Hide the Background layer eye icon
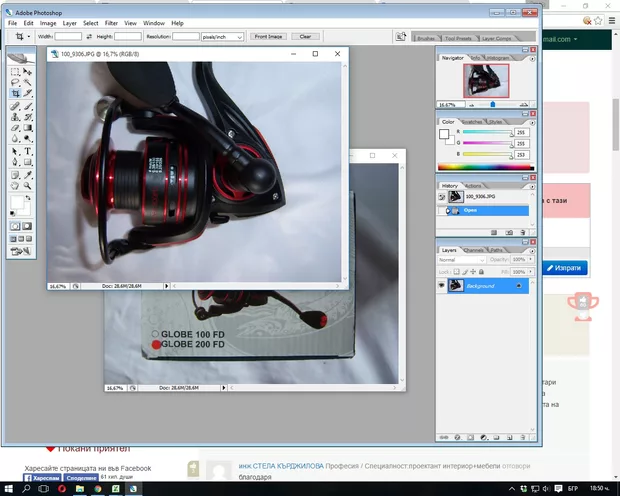 [x=442, y=286]
